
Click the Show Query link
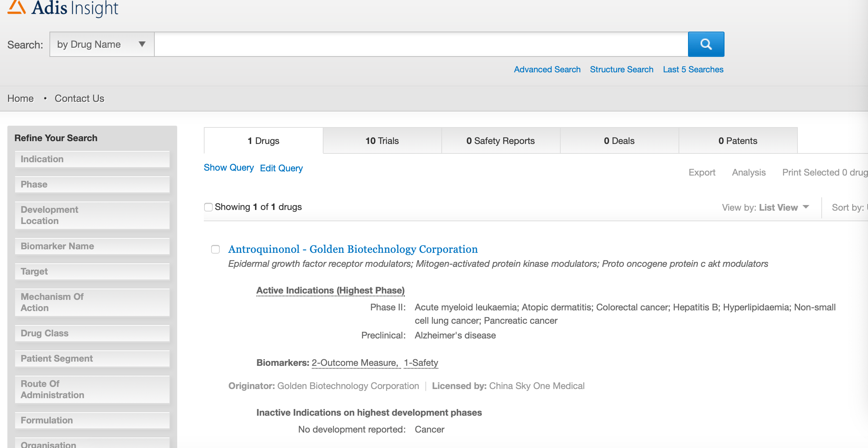[x=229, y=167]
